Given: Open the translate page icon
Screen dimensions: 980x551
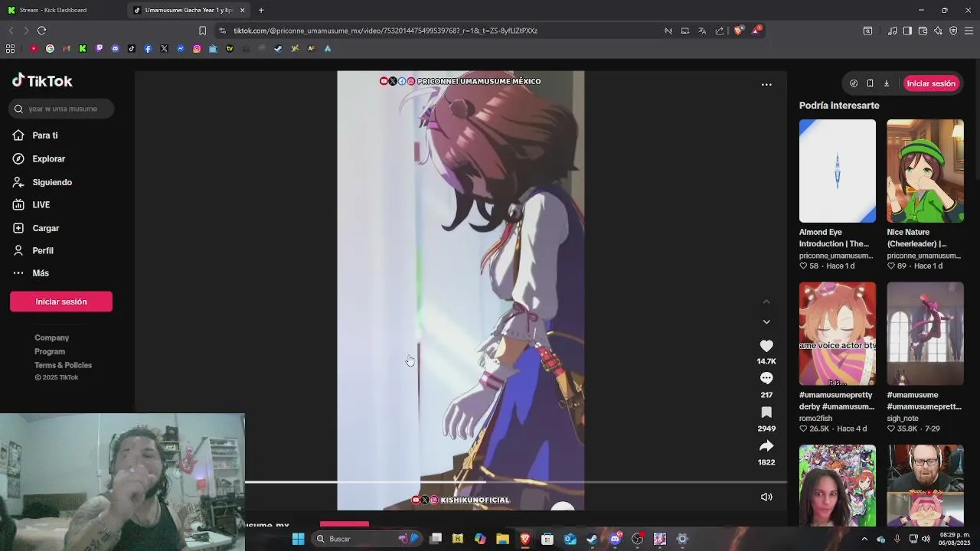Looking at the screenshot, I should 702,31.
